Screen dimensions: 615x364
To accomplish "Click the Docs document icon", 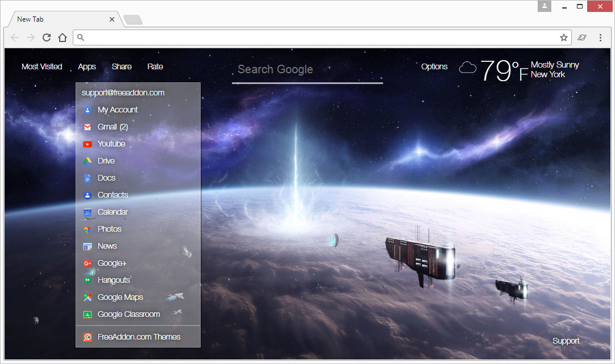I will (88, 178).
